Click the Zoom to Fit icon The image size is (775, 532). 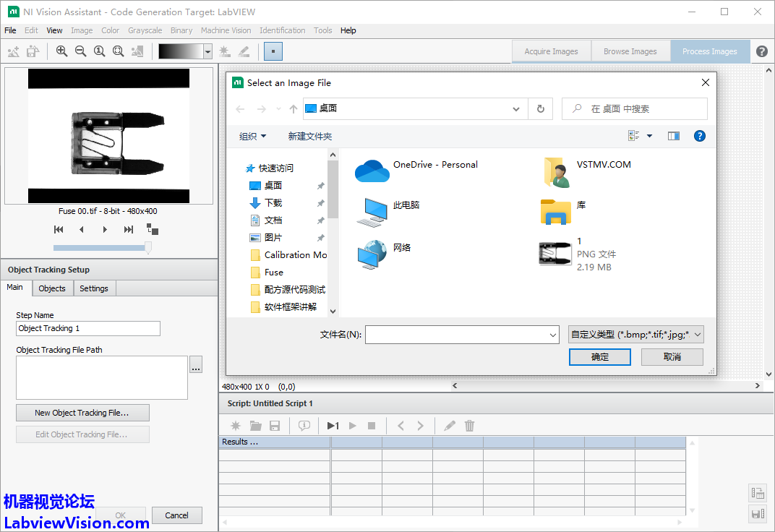tap(118, 51)
